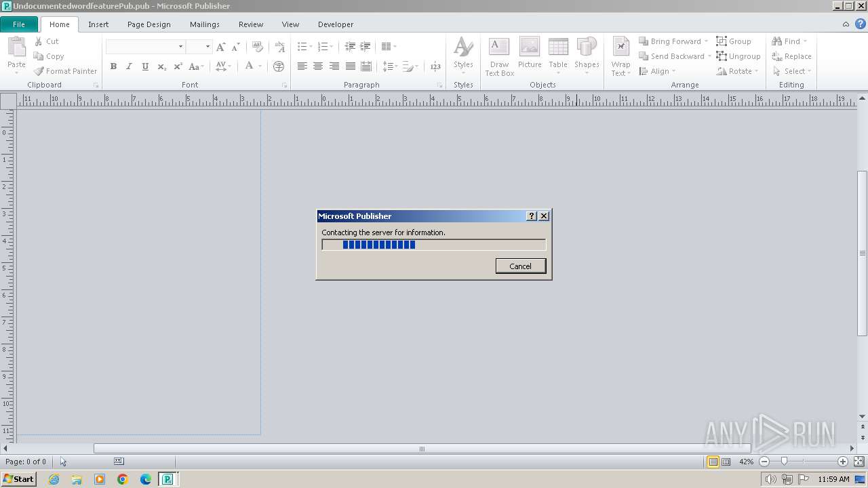The image size is (868, 488).
Task: Toggle Center text alignment
Action: pyautogui.click(x=318, y=66)
